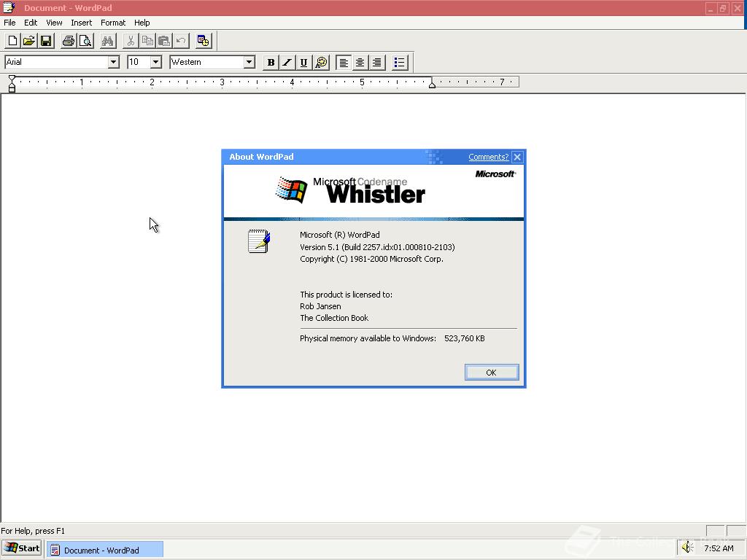Image resolution: width=747 pixels, height=560 pixels.
Task: Click the right margin marker on the ruler
Action: tap(432, 85)
